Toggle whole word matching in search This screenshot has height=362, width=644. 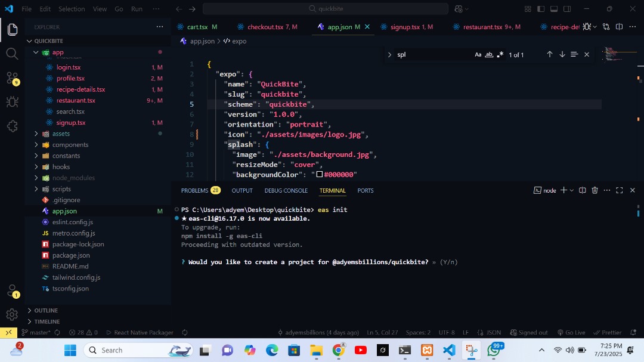tap(489, 54)
